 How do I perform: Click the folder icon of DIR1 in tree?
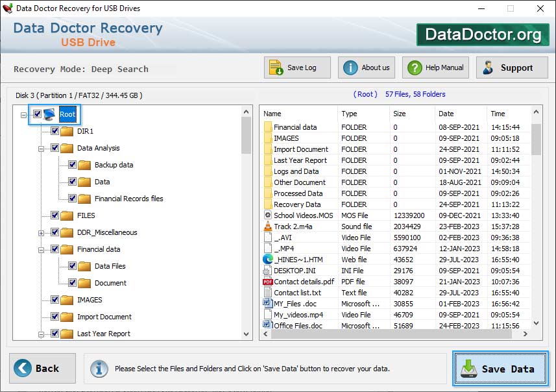(67, 131)
